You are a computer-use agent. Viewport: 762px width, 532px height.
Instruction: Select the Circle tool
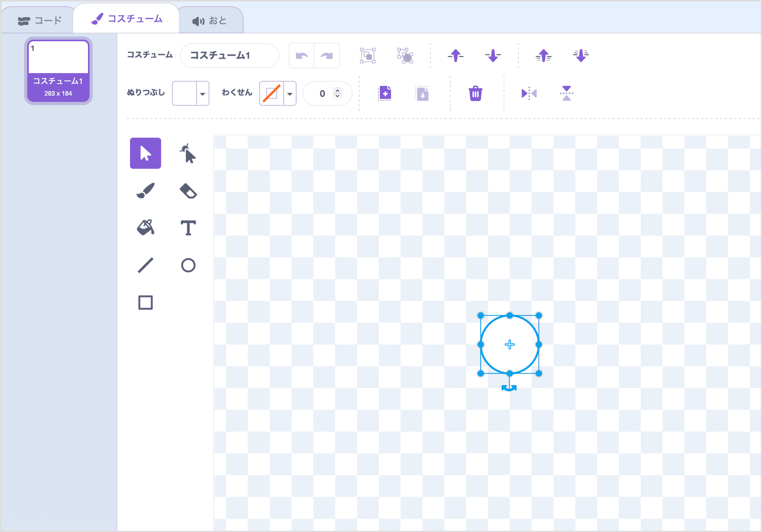[188, 265]
